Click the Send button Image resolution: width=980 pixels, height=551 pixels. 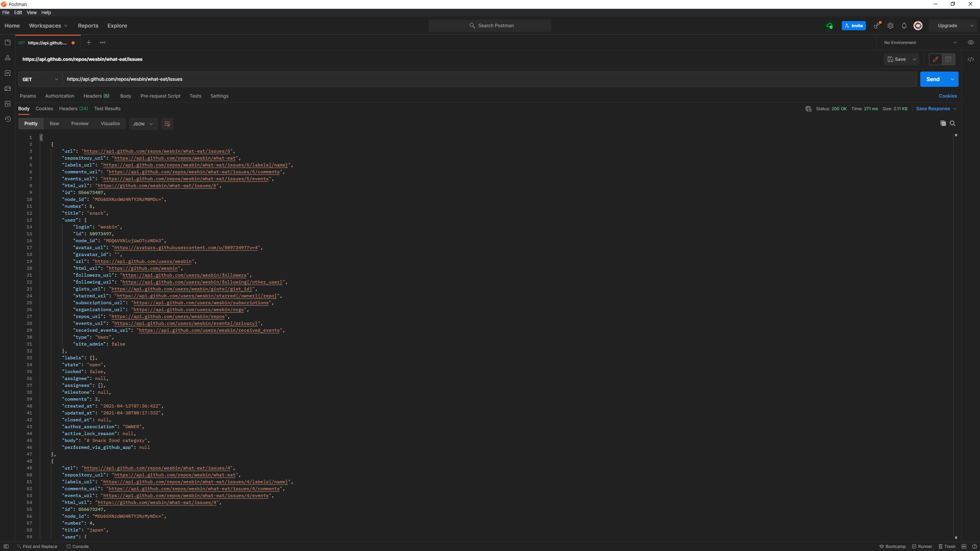point(933,79)
